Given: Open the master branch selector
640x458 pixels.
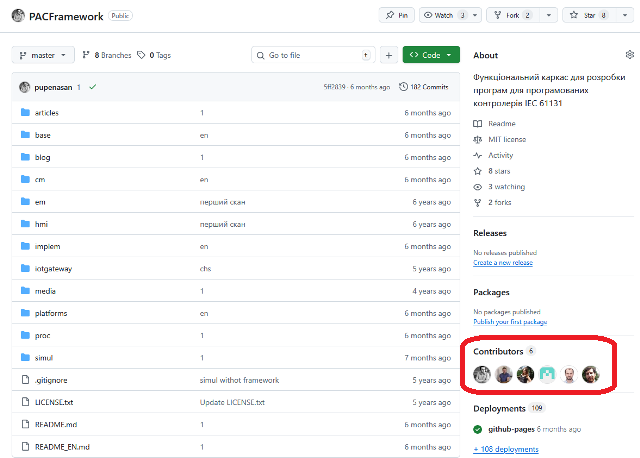Looking at the screenshot, I should point(44,56).
